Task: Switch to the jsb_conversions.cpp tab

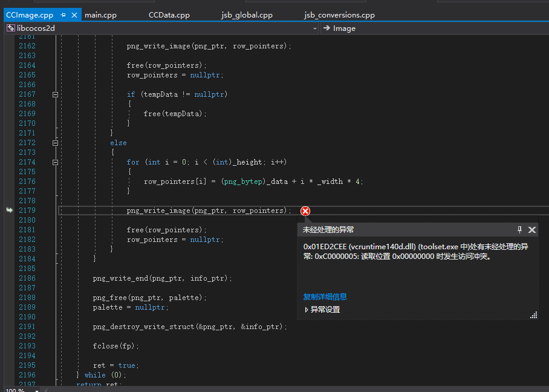Action: point(339,15)
